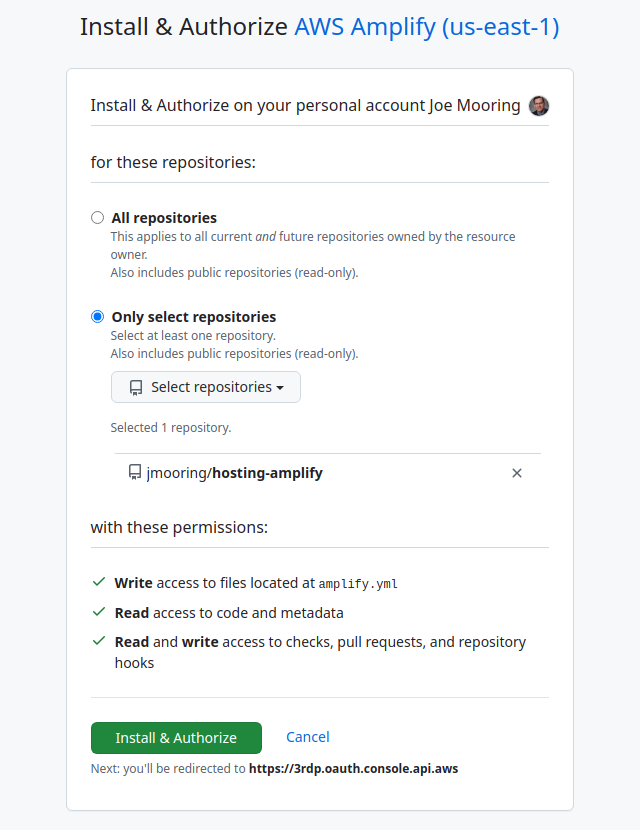640x830 pixels.
Task: Click the repository icon in Select repositories button
Action: tap(135, 387)
